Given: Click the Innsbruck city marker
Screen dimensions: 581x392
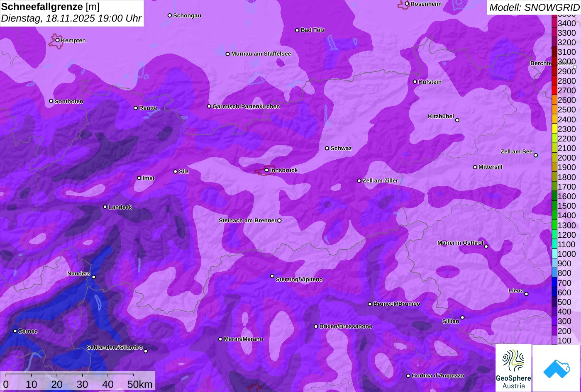Looking at the screenshot, I should (266, 170).
